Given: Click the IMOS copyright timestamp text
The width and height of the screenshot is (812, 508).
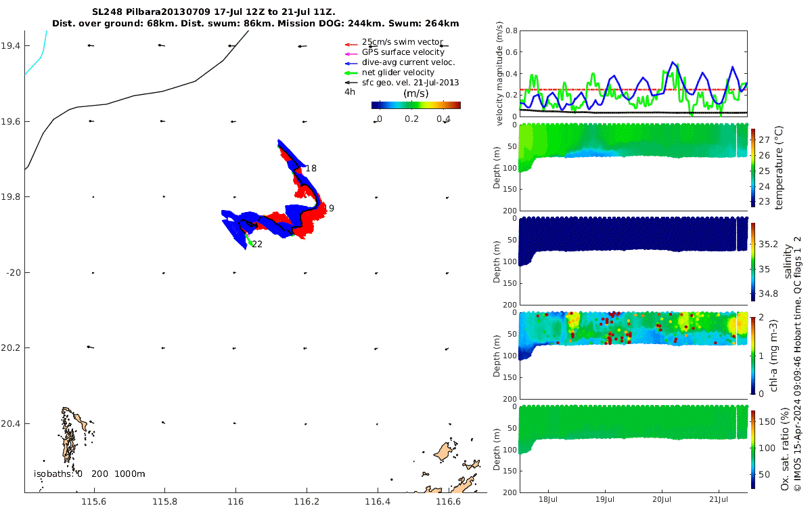Looking at the screenshot, I should 798,362.
